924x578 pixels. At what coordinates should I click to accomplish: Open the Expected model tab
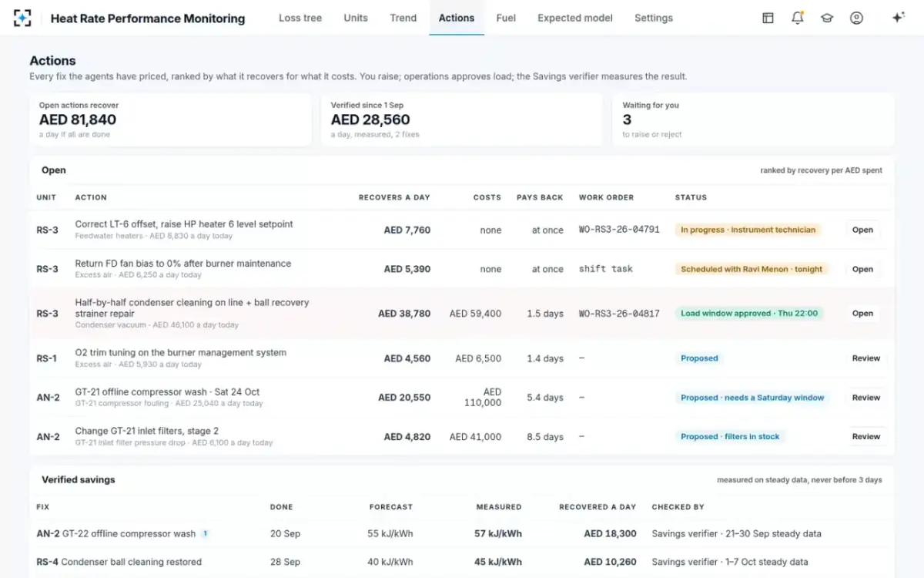coord(575,18)
